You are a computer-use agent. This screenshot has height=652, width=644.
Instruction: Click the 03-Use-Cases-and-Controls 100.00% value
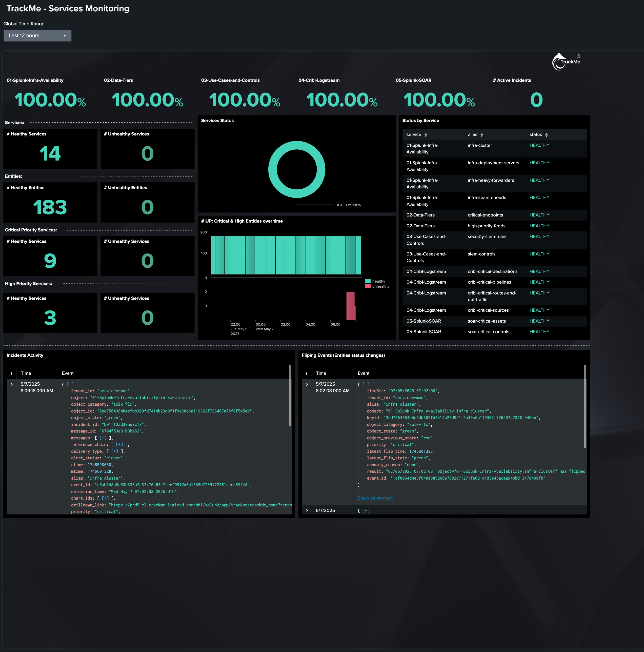[245, 100]
